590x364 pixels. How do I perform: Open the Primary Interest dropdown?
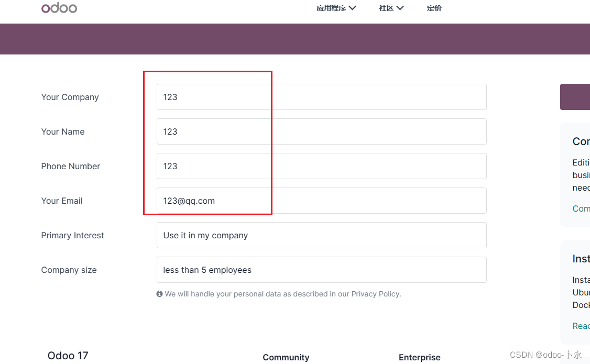tap(322, 235)
